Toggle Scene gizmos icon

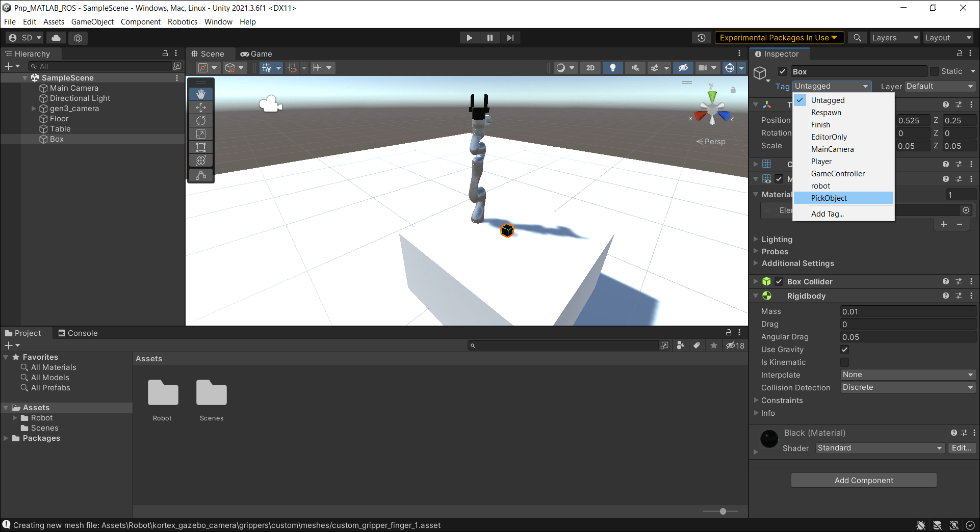(730, 68)
